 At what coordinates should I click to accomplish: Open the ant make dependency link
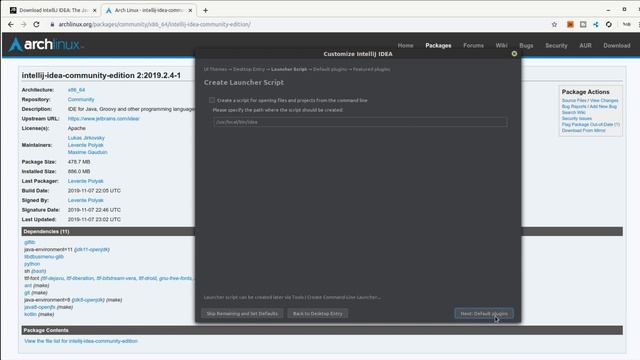(28, 285)
